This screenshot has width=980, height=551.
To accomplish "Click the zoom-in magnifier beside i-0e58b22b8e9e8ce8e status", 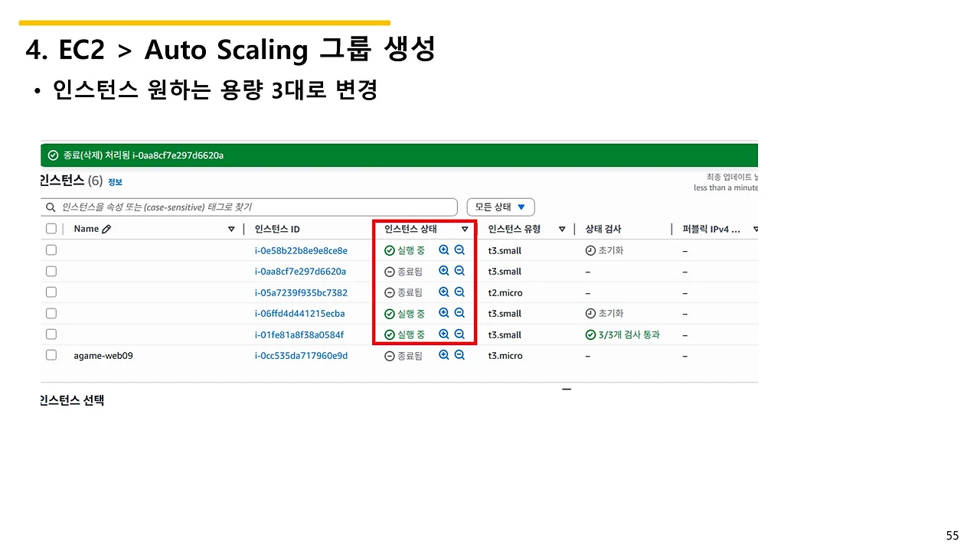I will (443, 249).
